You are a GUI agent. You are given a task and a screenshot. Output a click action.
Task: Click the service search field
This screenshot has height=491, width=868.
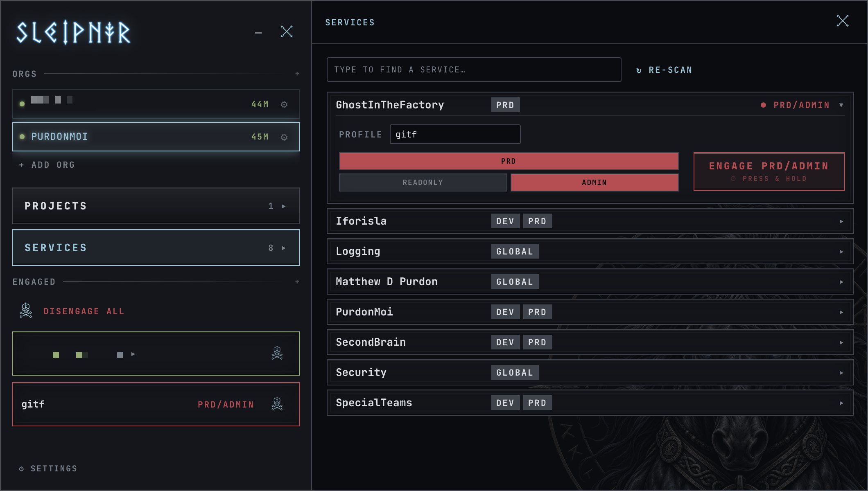coord(474,70)
